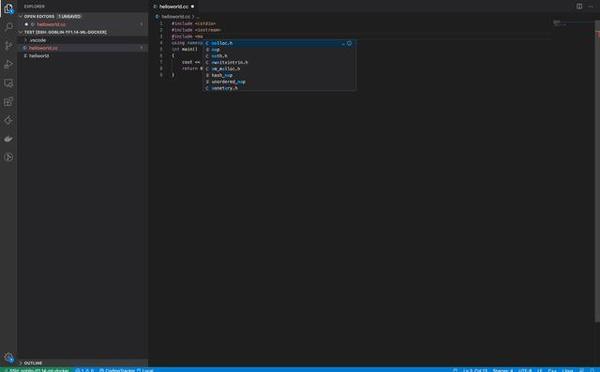Viewport: 600px width, 372px height.
Task: Place cursor on the int main() line
Action: coord(184,49)
